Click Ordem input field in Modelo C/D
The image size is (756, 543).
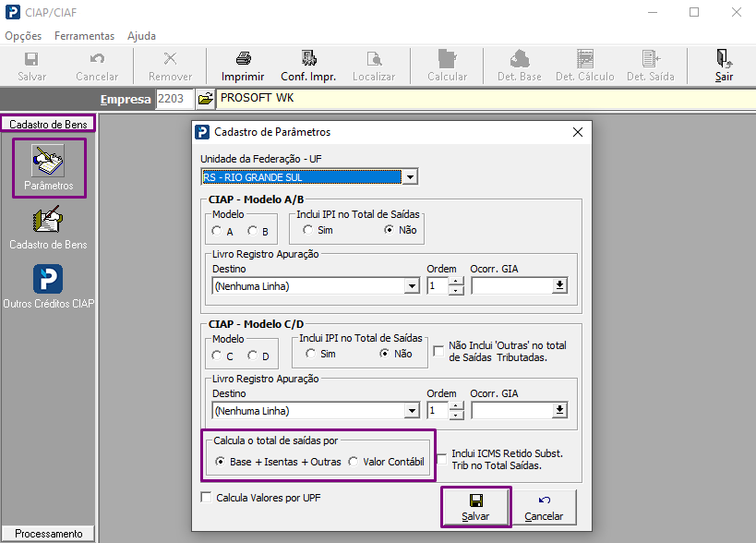(438, 411)
